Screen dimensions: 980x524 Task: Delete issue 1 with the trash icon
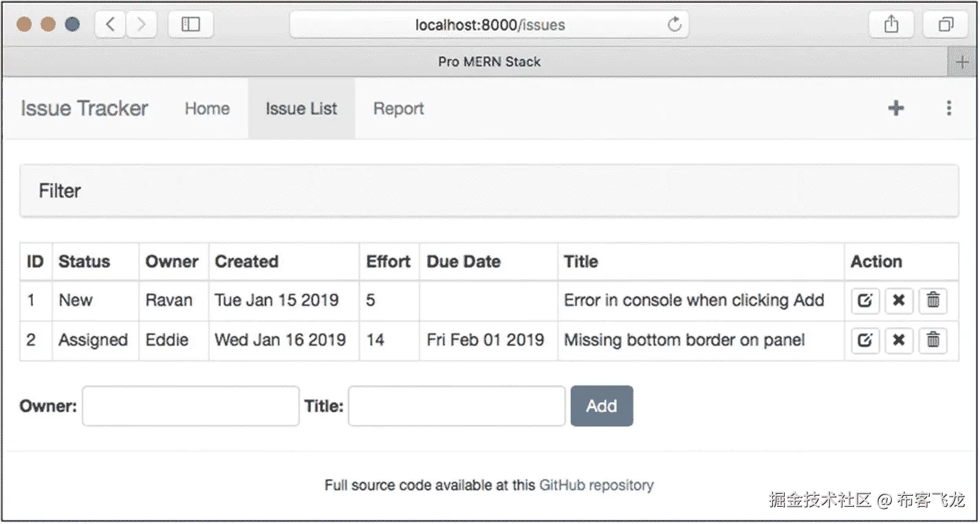[x=933, y=301]
